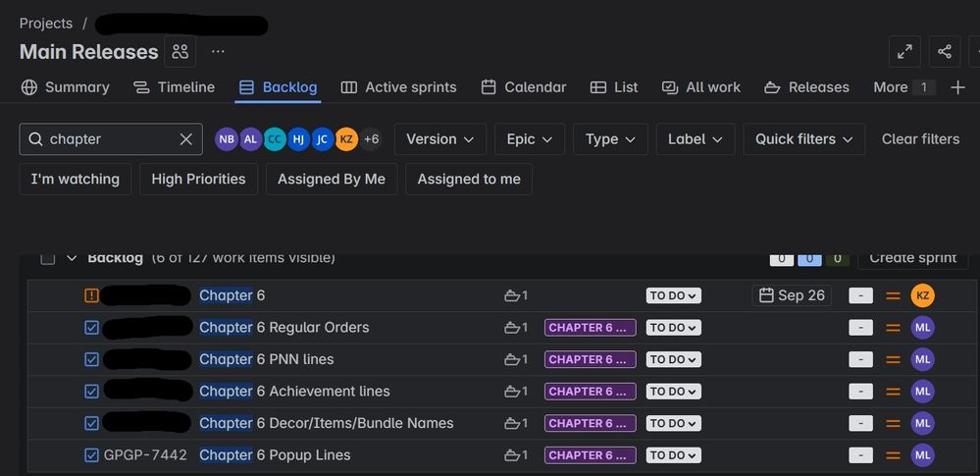The width and height of the screenshot is (980, 476).
Task: Click the estimate dash field on Chapter 6 row
Action: tap(860, 295)
